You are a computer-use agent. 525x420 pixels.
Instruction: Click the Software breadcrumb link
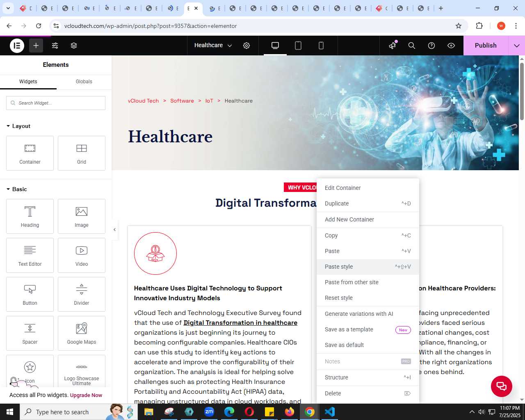point(182,101)
